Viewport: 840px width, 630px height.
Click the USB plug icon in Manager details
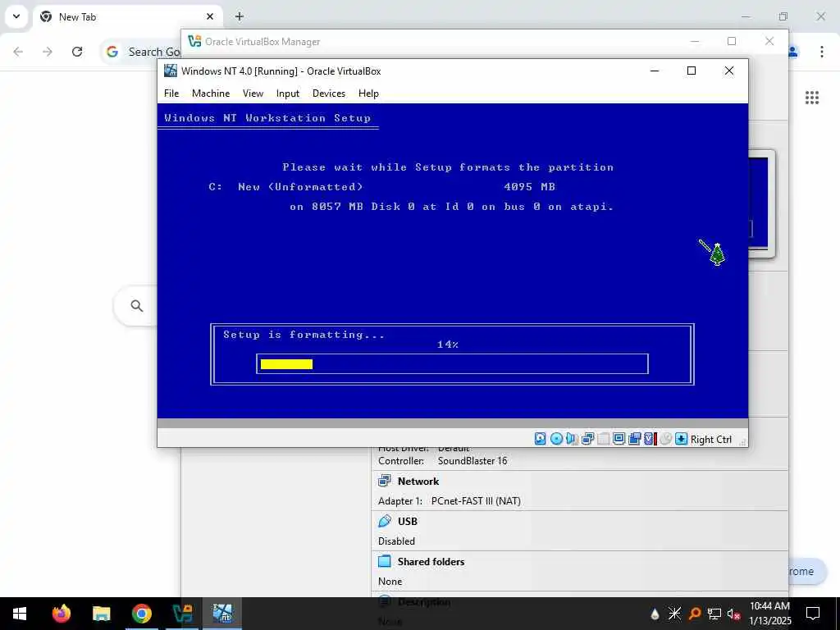tap(385, 521)
